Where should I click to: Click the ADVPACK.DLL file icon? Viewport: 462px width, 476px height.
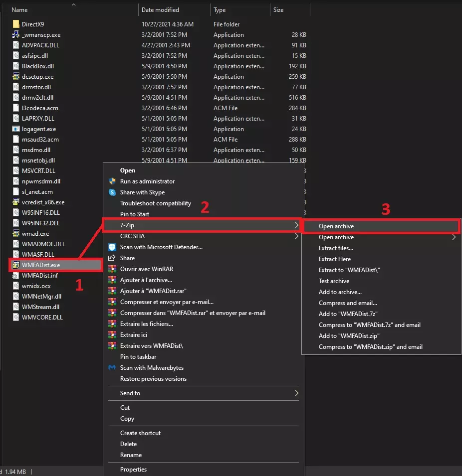16,45
